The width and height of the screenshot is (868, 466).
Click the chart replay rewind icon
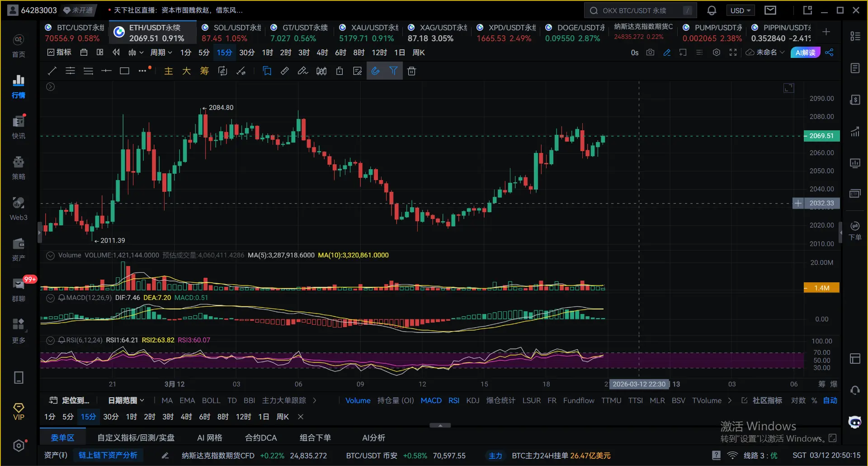click(x=116, y=52)
